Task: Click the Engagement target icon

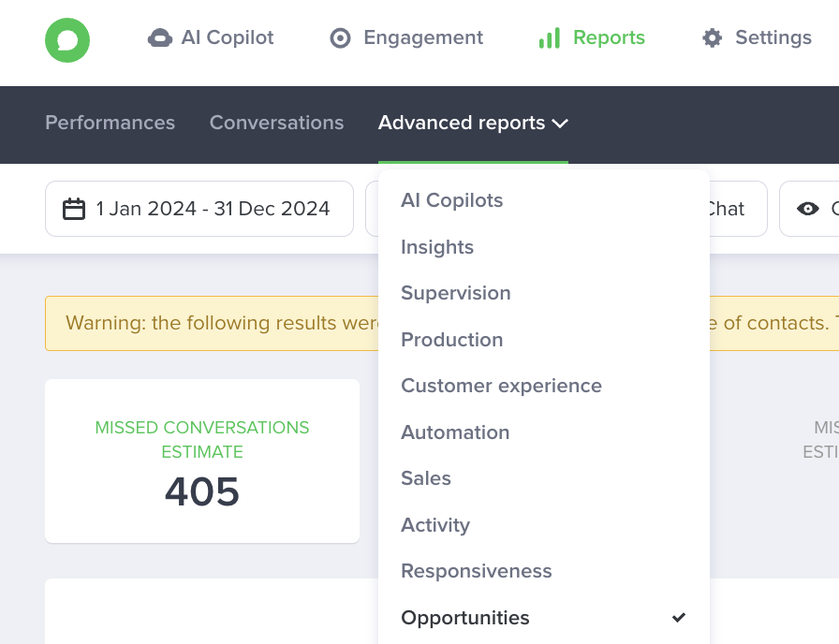Action: [340, 38]
